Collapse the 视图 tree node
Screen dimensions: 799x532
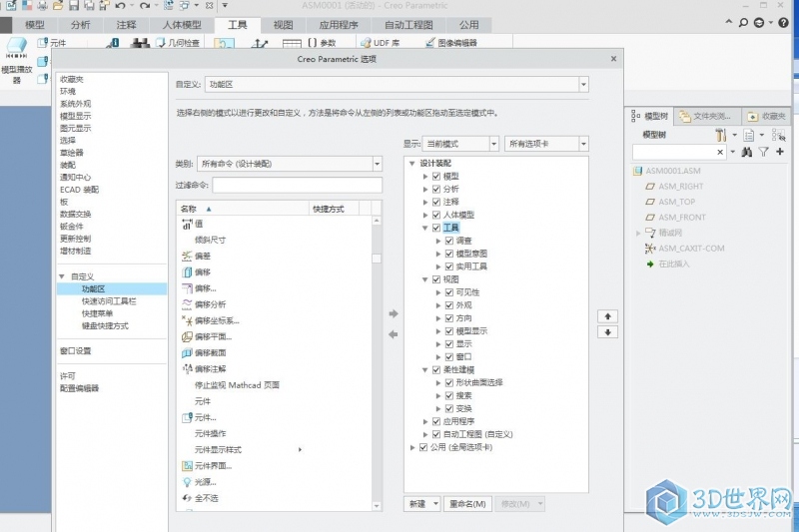pos(425,279)
